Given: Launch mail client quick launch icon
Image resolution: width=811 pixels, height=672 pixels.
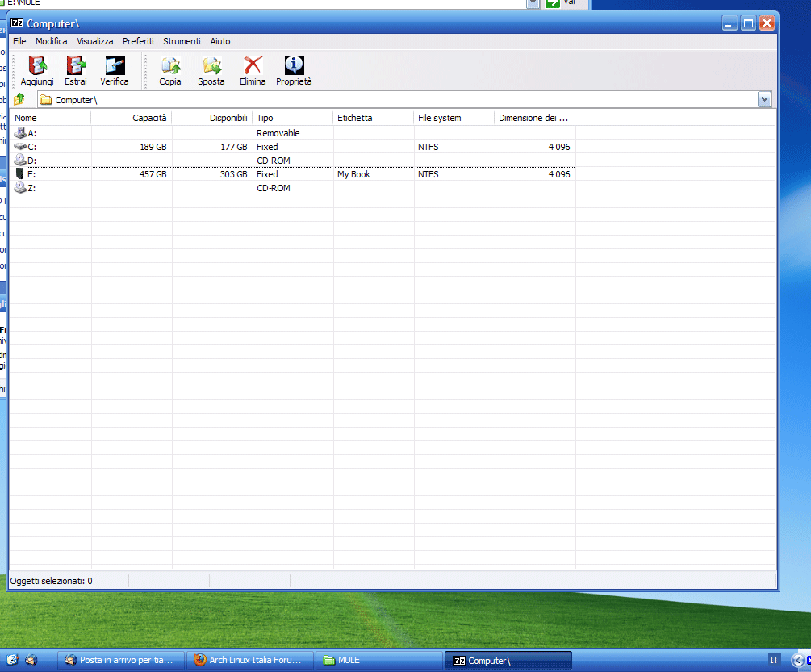Looking at the screenshot, I should 31,660.
